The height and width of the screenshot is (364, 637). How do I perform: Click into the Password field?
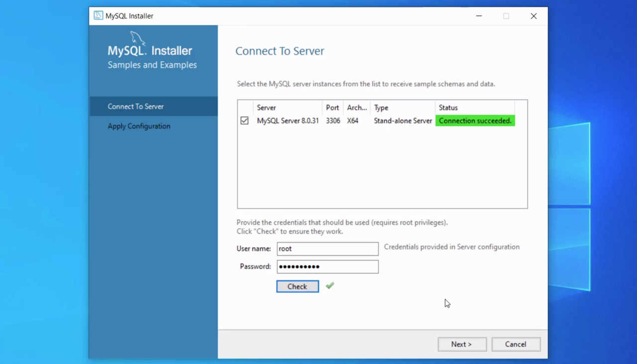click(x=327, y=267)
